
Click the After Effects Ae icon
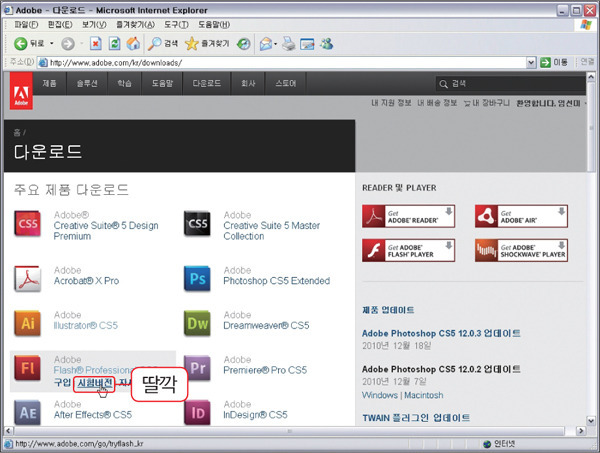(x=28, y=413)
